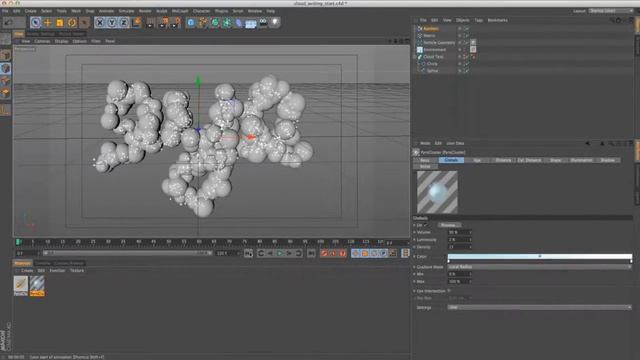Open object manager Bookmarks menu
Viewport: 640px width, 360px height.
click(x=498, y=20)
